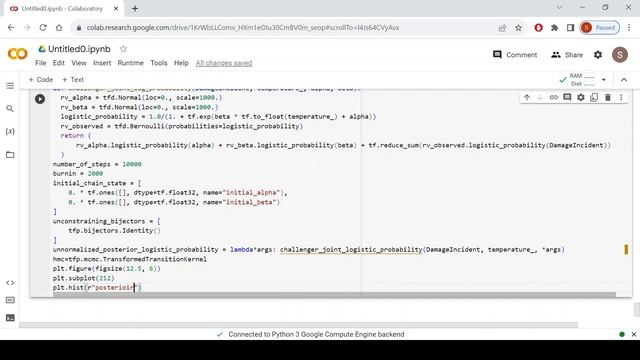
Task: Open the Insert menu
Action: pos(102,63)
